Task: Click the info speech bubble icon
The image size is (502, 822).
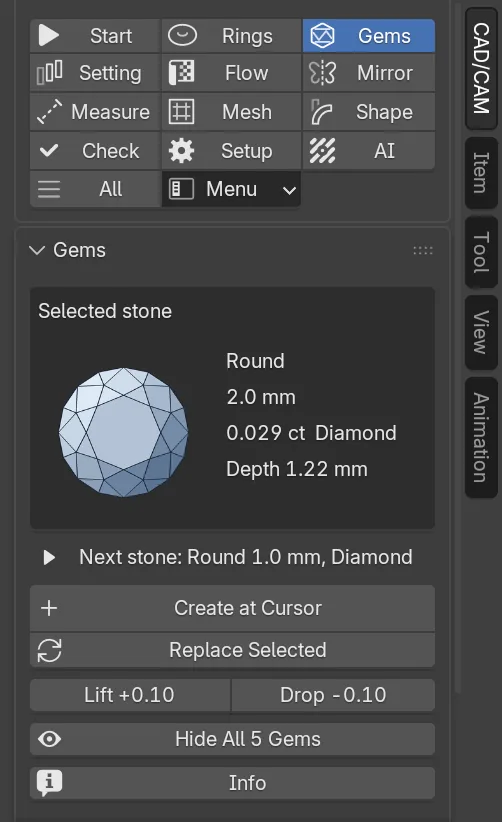Action: point(49,783)
